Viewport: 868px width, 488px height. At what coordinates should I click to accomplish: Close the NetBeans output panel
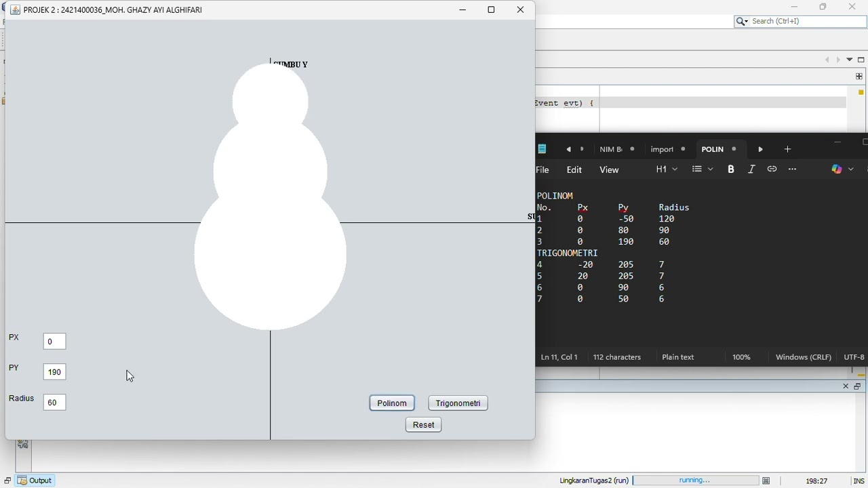pyautogui.click(x=846, y=386)
